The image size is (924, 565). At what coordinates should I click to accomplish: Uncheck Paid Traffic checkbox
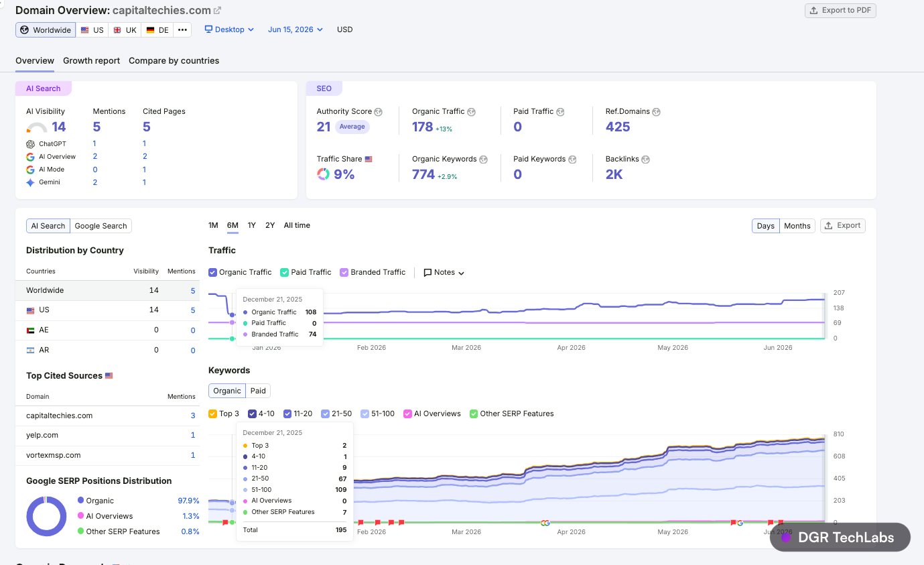[x=284, y=272]
